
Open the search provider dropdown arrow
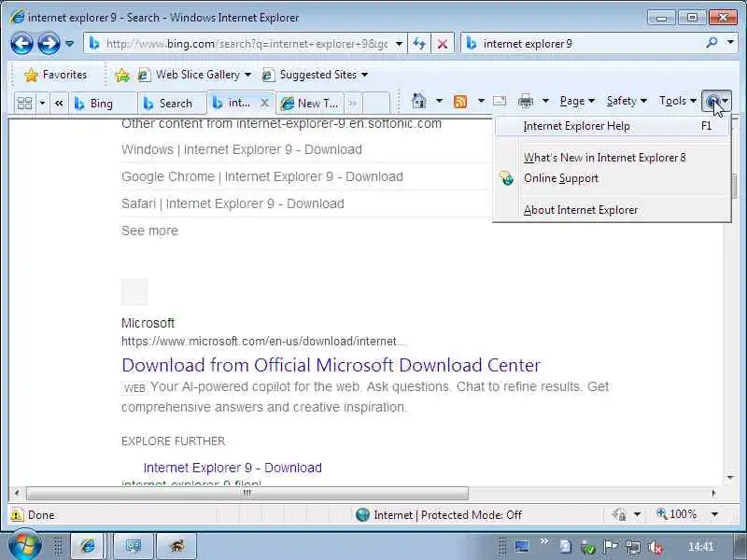pos(730,43)
